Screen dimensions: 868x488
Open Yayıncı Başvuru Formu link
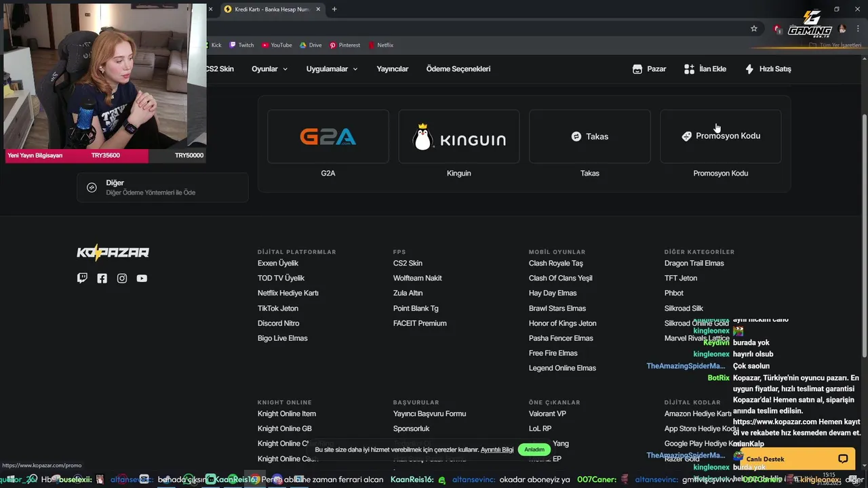[x=429, y=413]
